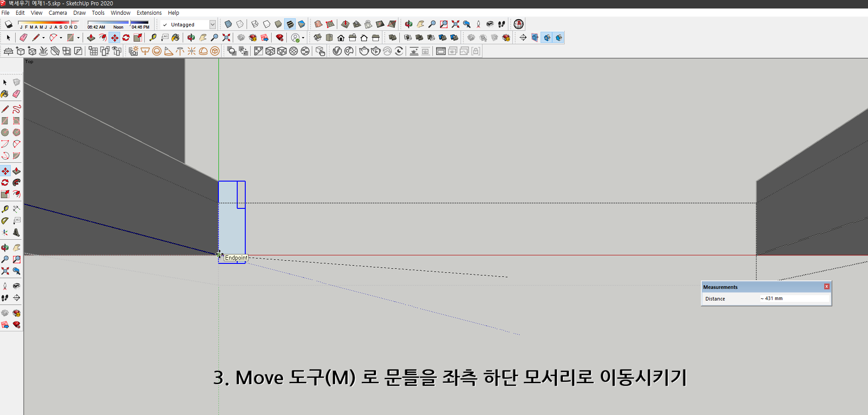The image size is (868, 415).
Task: Activate the Orbit tool
Action: coord(191,38)
